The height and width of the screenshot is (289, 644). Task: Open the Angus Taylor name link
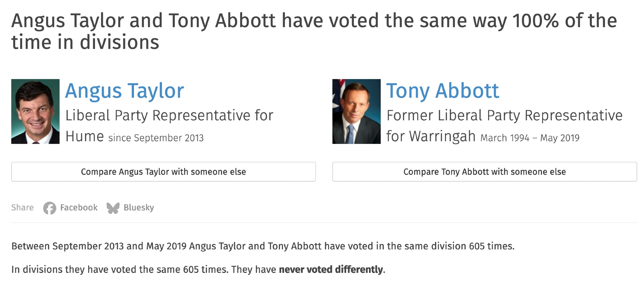click(125, 91)
